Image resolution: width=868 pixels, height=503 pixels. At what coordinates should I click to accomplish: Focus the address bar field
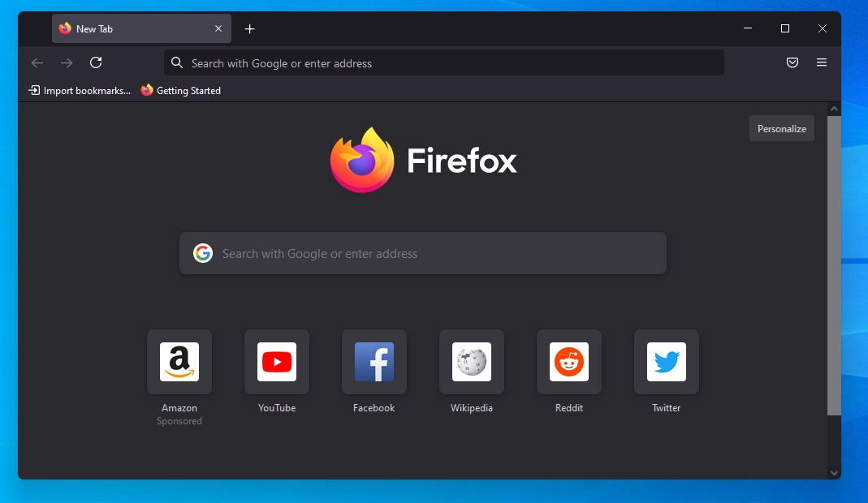tap(444, 63)
